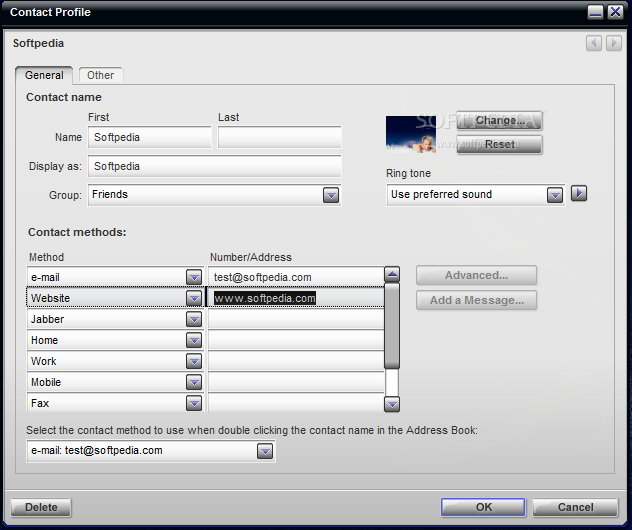Image resolution: width=632 pixels, height=530 pixels.
Task: Open the Ring tone dropdown
Action: 555,195
